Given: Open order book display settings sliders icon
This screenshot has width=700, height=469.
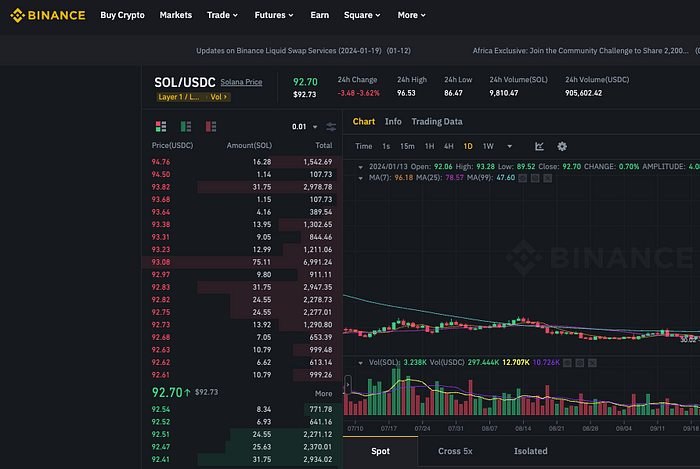Looking at the screenshot, I should [331, 127].
